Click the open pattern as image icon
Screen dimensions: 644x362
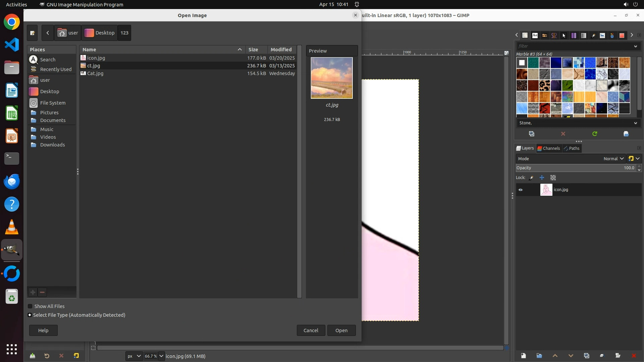pyautogui.click(x=626, y=134)
